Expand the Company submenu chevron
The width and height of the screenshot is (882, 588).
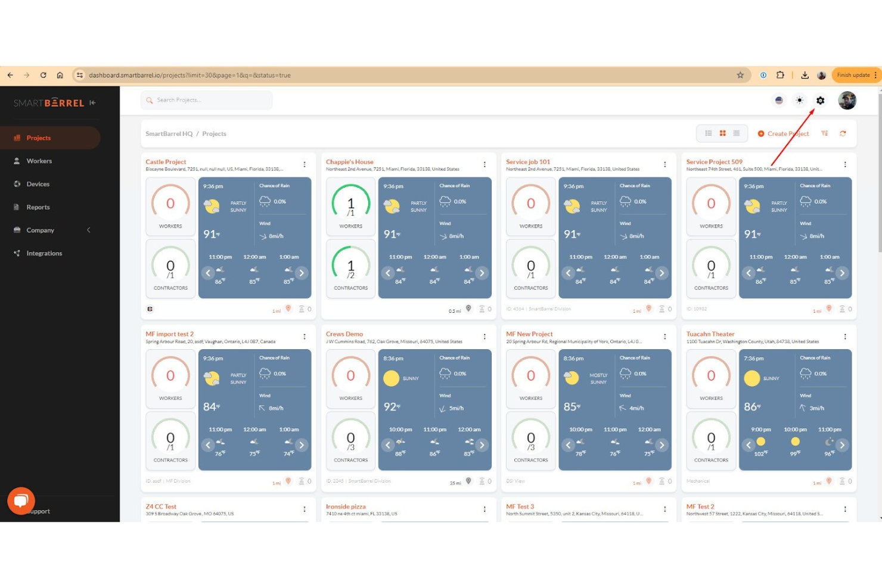pos(89,230)
